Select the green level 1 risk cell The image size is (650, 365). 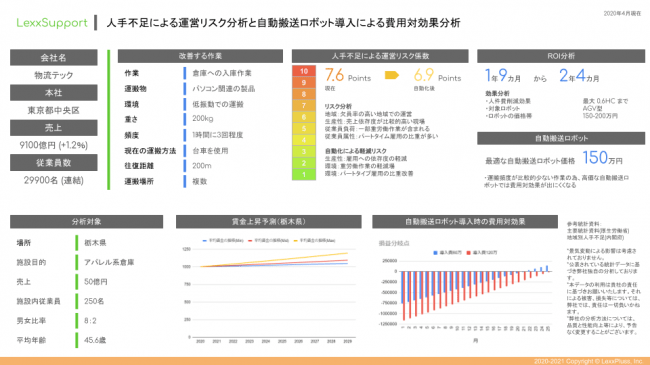(x=304, y=175)
